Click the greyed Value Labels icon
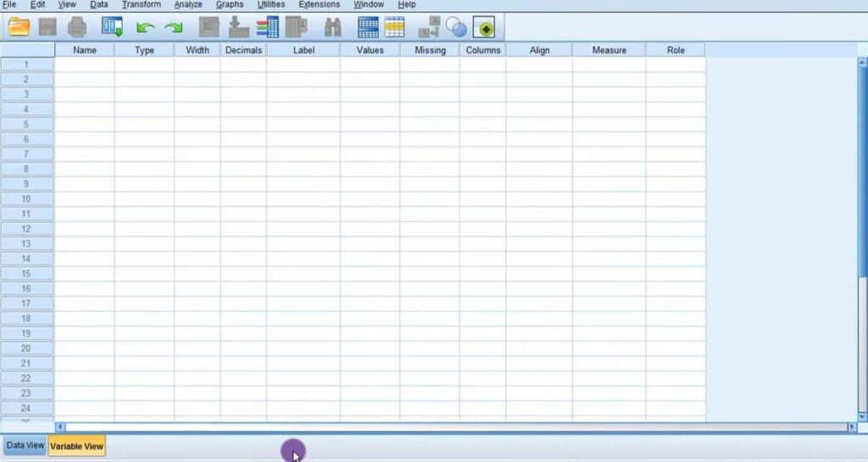The width and height of the screenshot is (868, 462). [429, 27]
